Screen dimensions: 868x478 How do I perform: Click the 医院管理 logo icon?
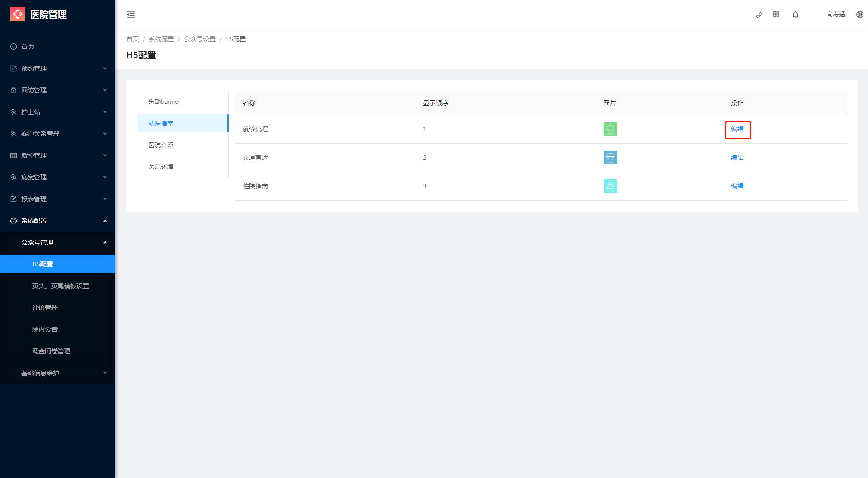[x=18, y=14]
